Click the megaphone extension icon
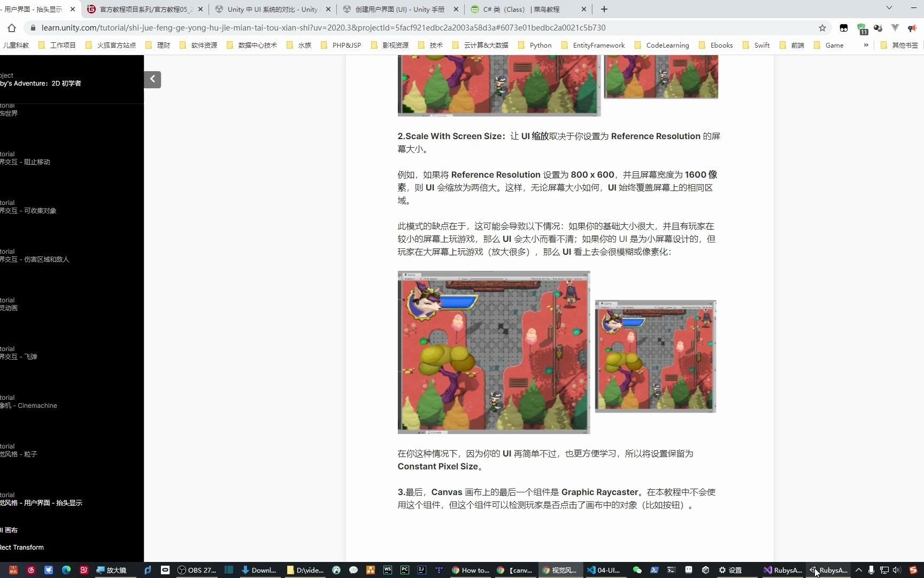The width and height of the screenshot is (924, 578). pyautogui.click(x=912, y=28)
